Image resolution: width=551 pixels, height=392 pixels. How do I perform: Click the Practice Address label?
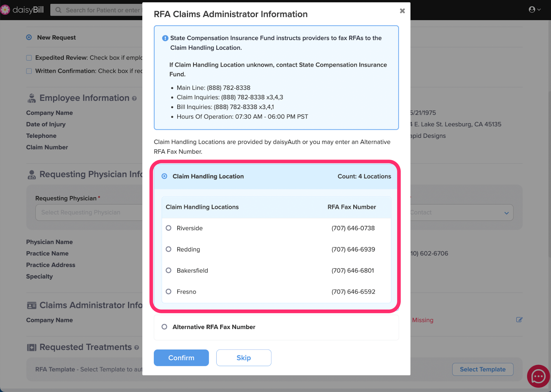(x=51, y=265)
